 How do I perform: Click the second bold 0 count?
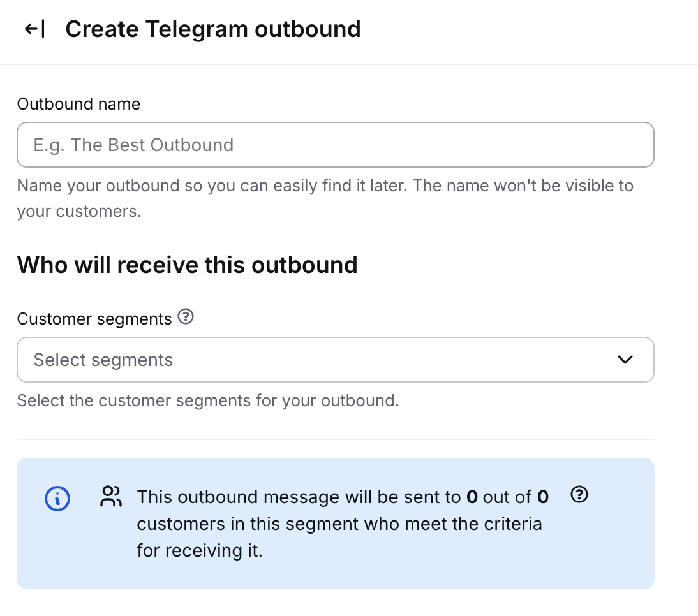(x=543, y=497)
